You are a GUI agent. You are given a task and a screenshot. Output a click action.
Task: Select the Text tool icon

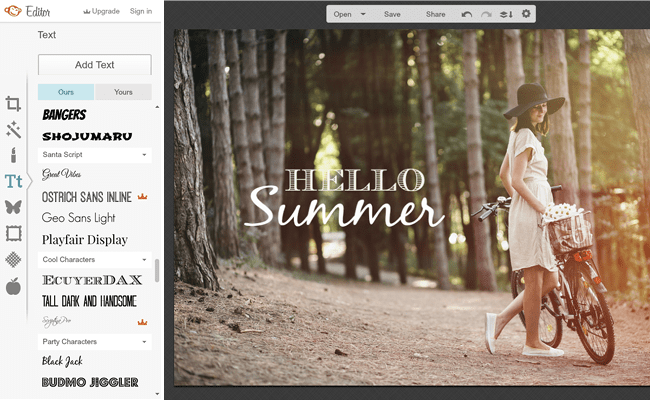13,182
